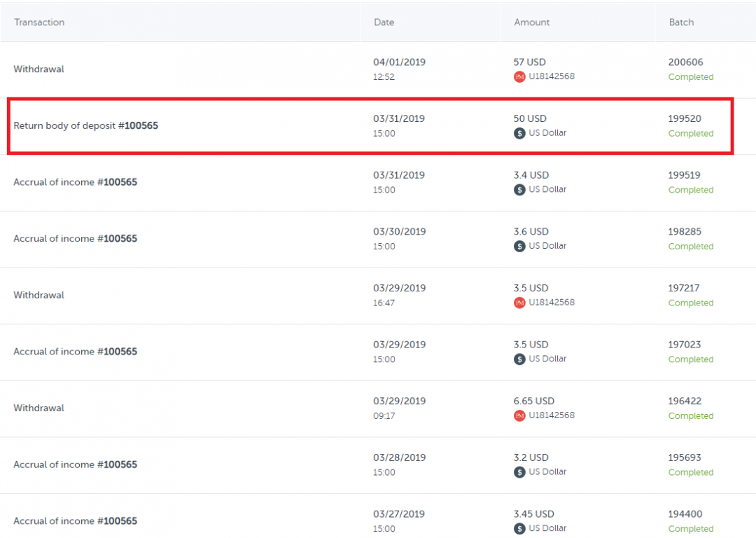Screen dimensions: 756x538
Task: Click batch number 195693
Action: point(685,457)
